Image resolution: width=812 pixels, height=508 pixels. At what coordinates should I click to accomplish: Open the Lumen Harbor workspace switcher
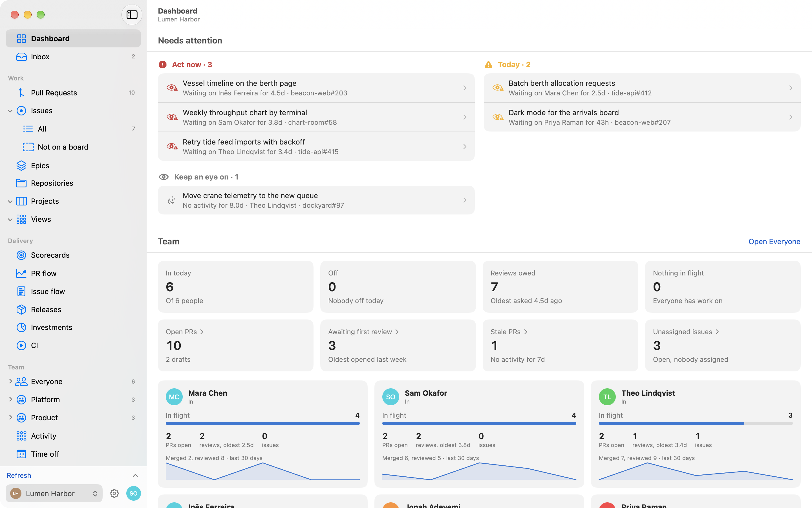[x=54, y=493]
